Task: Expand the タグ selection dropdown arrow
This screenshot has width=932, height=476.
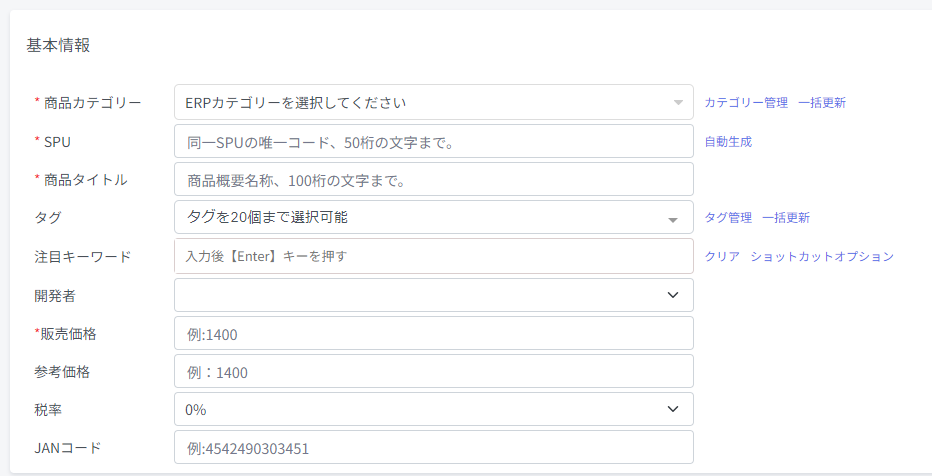Action: pos(673,220)
